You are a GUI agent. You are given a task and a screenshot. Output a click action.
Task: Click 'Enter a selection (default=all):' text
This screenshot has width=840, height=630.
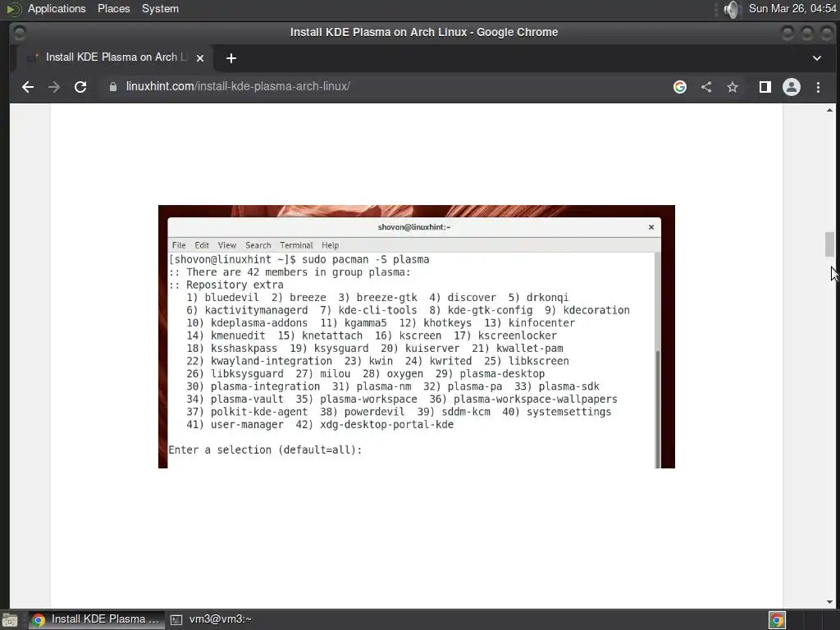265,450
